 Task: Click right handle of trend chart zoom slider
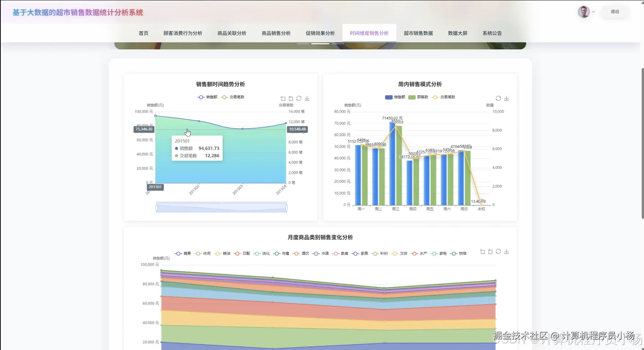[x=286, y=208]
